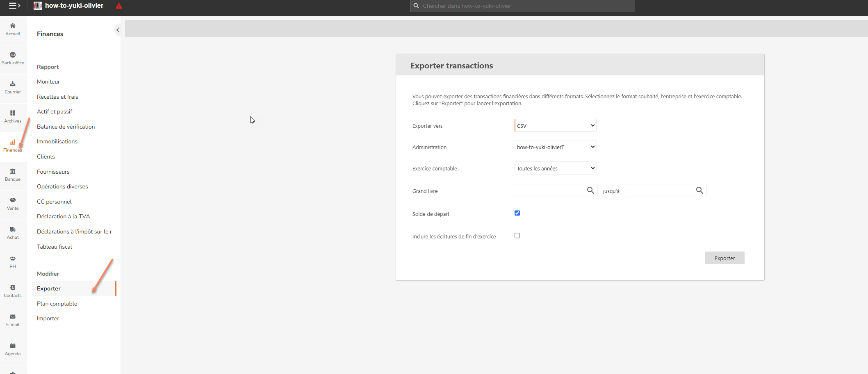Enable Inclure les écritures de fin d'exercice
868x374 pixels.
pyautogui.click(x=517, y=236)
